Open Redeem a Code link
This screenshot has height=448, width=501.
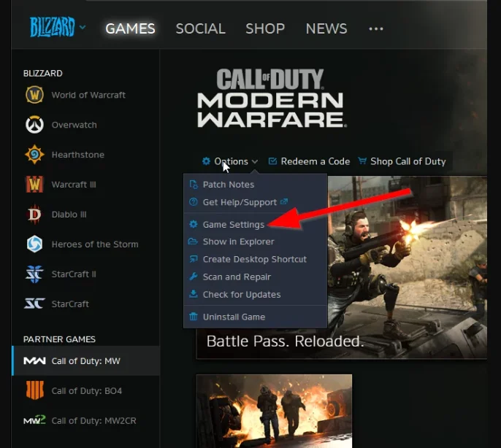pos(315,161)
